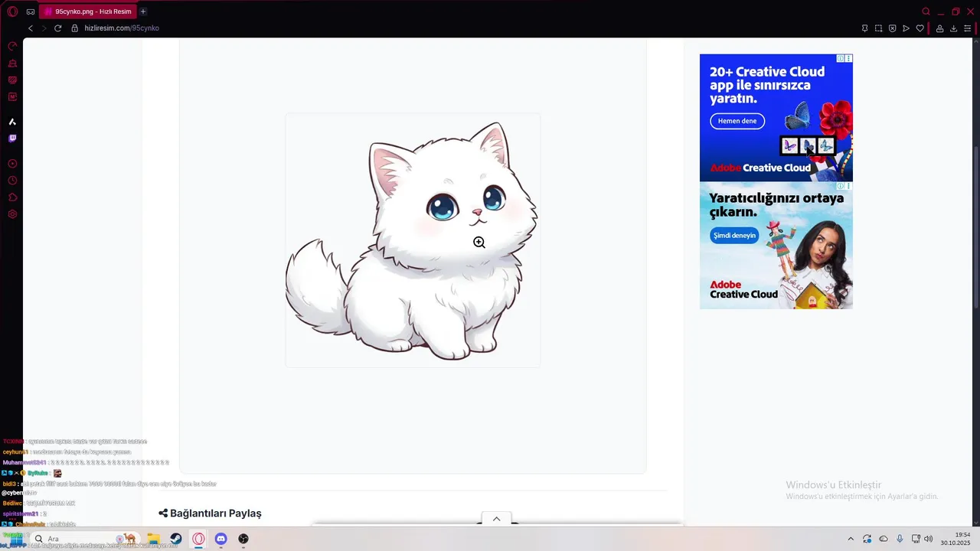Show ad info on the lower Adobe ad
980x551 pixels.
pos(841,186)
